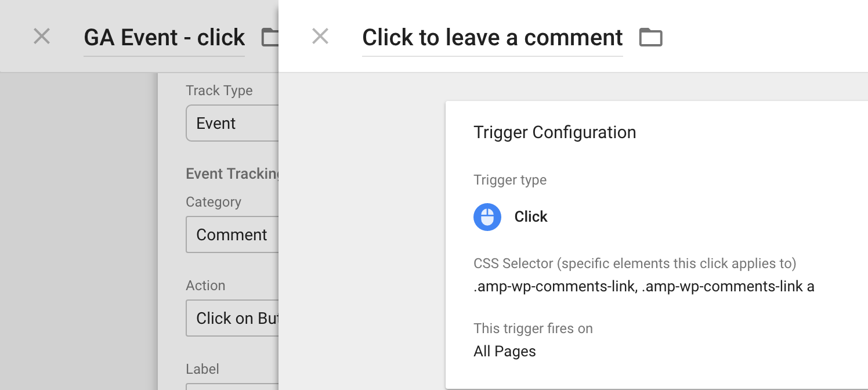Viewport: 868px width, 390px height.
Task: Select the Event Tracking section heading
Action: coord(232,174)
